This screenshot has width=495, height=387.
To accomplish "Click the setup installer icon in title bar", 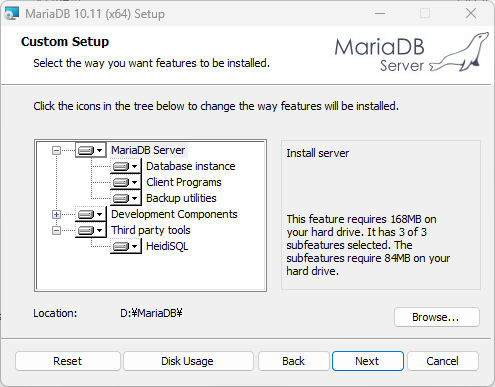I will pos(12,14).
